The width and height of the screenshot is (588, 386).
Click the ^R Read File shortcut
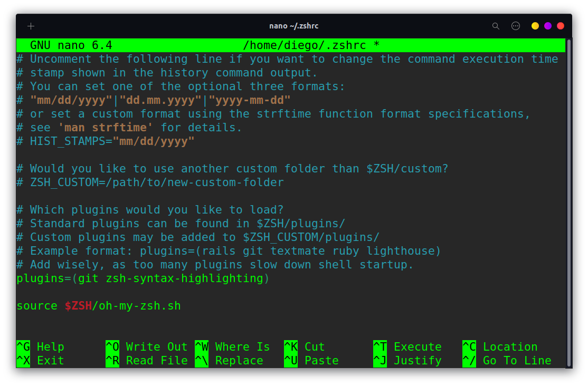147,361
